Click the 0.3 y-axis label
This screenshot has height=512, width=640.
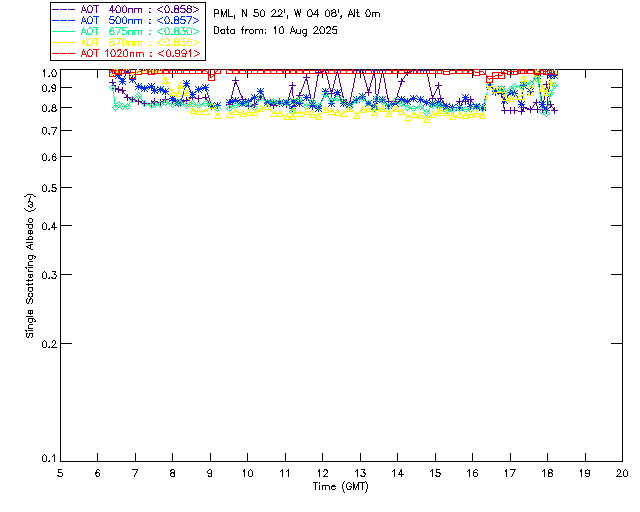click(49, 275)
